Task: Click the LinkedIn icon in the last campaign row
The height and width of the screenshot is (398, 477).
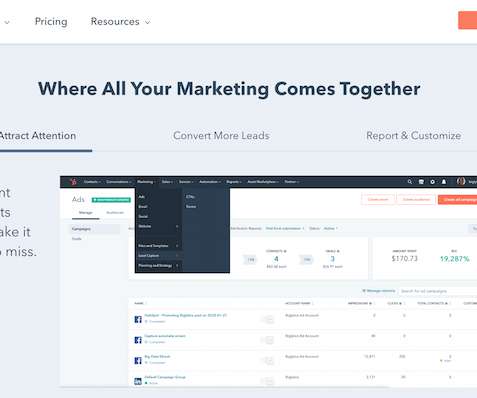Action: [138, 381]
